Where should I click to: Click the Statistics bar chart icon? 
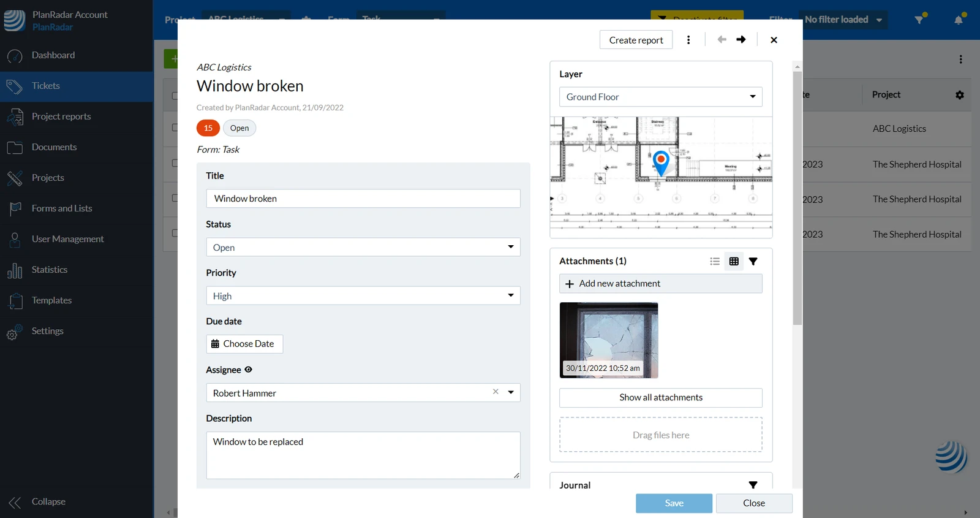point(15,270)
